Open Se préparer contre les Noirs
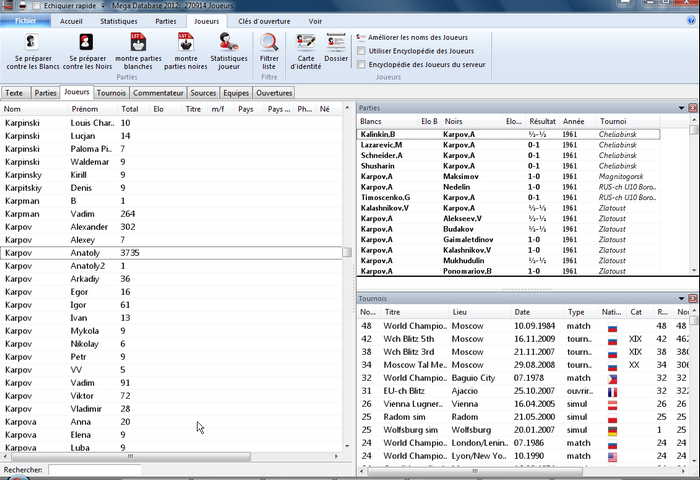Viewport: 700px width, 480px height. tap(87, 52)
